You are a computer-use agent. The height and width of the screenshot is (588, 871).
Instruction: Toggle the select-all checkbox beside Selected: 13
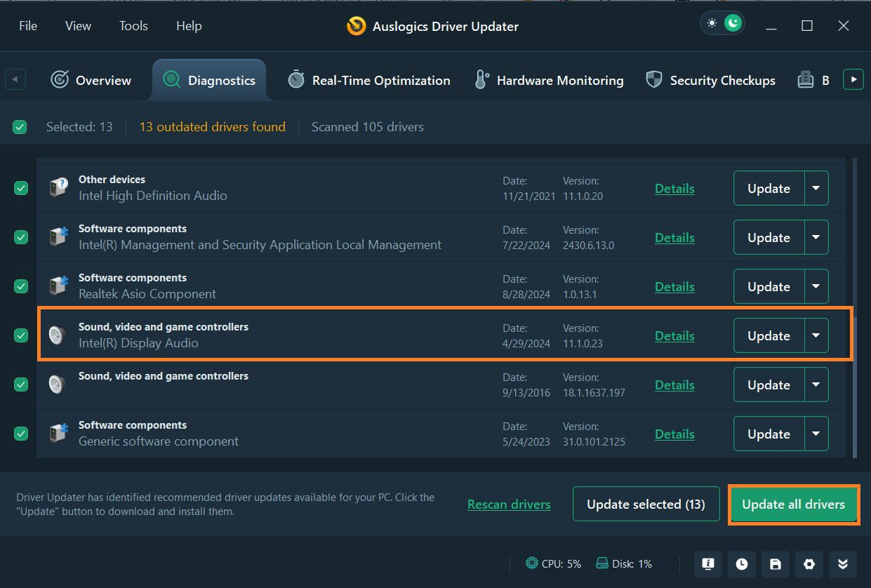(x=20, y=127)
